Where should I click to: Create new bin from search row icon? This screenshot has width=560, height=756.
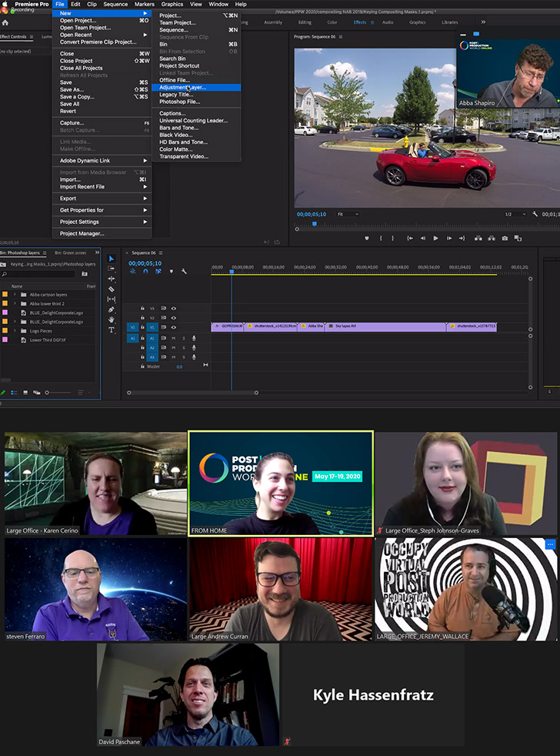(x=85, y=274)
